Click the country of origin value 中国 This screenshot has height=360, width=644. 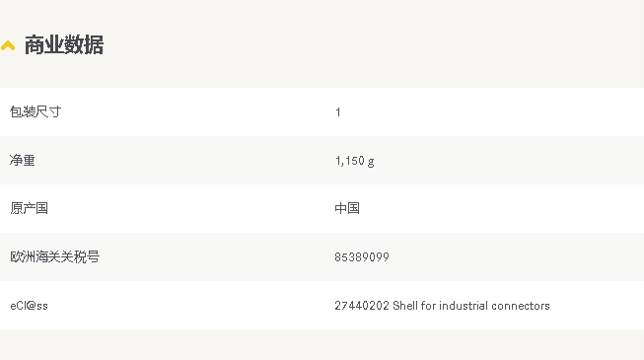tap(347, 208)
